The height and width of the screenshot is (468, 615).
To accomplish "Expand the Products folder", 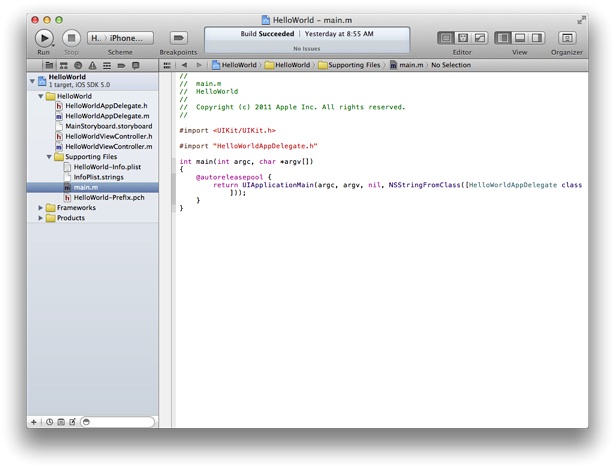I will [x=41, y=218].
